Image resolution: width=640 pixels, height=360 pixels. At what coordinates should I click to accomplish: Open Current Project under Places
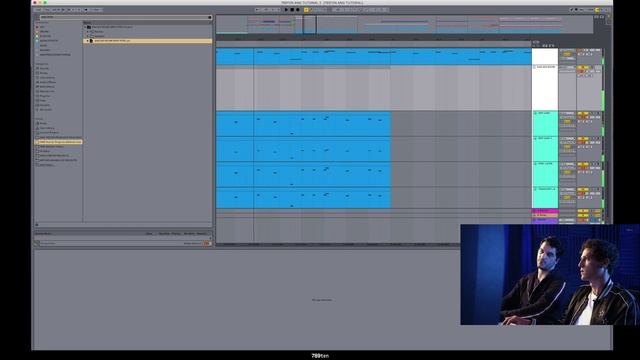point(48,133)
